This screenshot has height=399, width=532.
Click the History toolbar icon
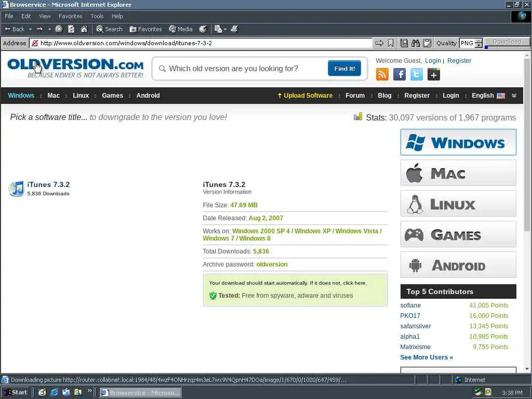coord(203,29)
